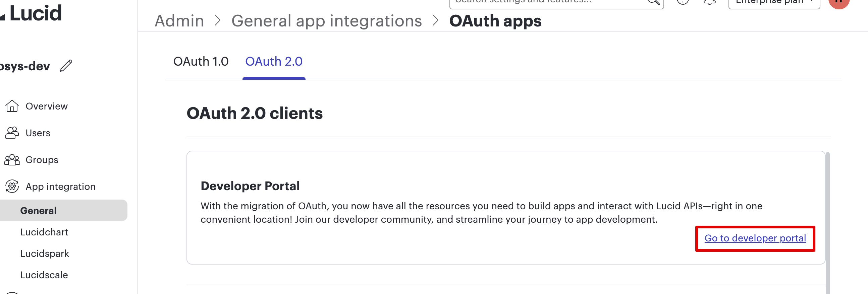
Task: Go to General app integrations breadcrumb
Action: point(326,21)
